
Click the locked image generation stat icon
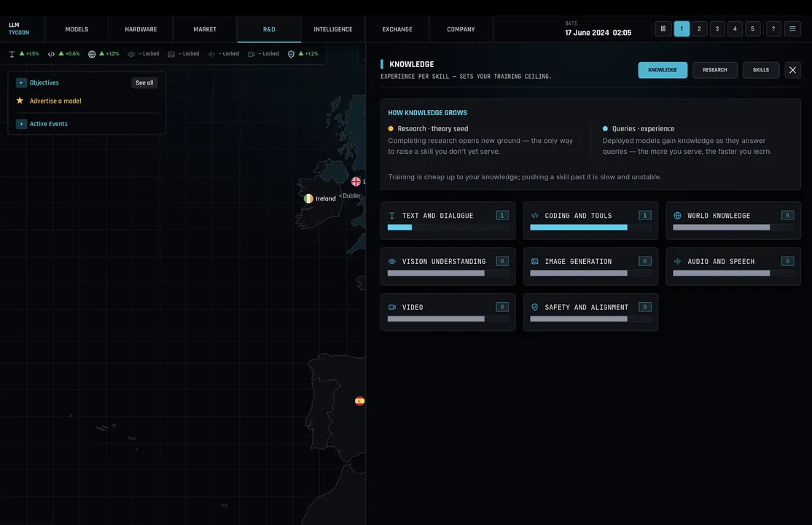171,54
